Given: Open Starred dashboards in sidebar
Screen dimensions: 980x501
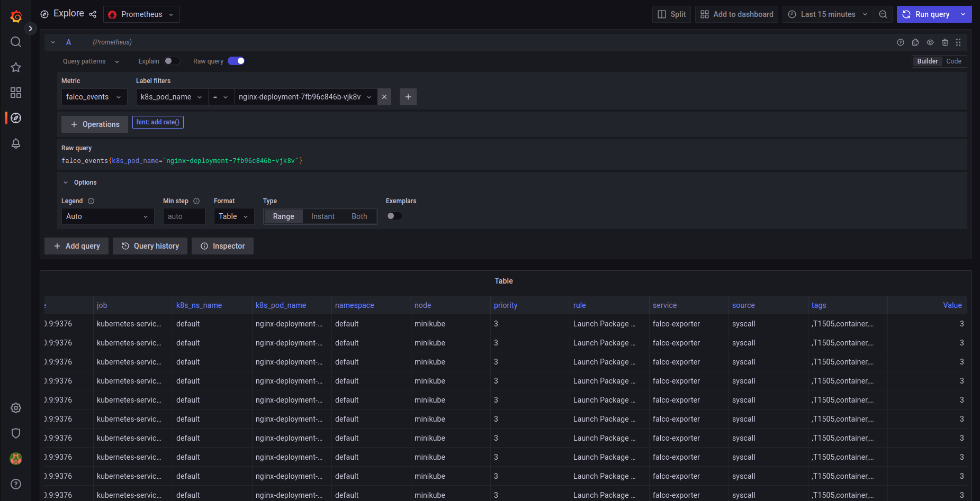Looking at the screenshot, I should click(16, 67).
